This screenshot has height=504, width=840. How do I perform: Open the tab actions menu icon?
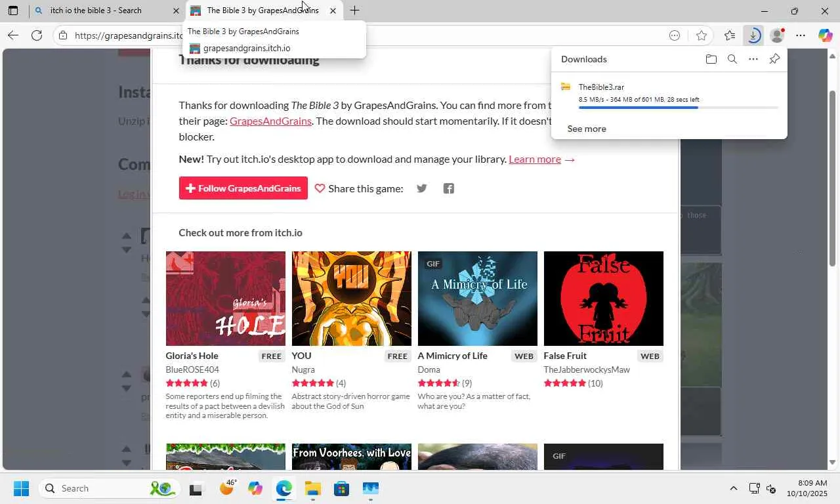13,10
